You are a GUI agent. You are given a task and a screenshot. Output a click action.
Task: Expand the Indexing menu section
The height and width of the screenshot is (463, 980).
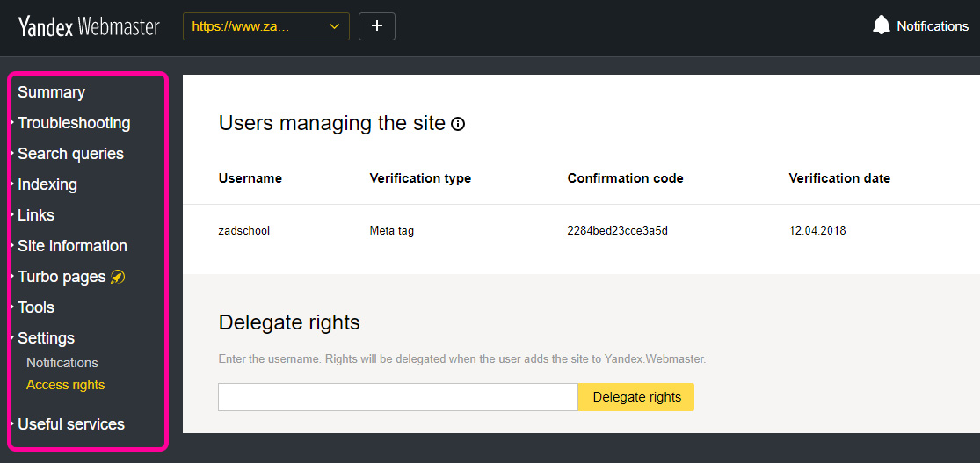tap(47, 185)
